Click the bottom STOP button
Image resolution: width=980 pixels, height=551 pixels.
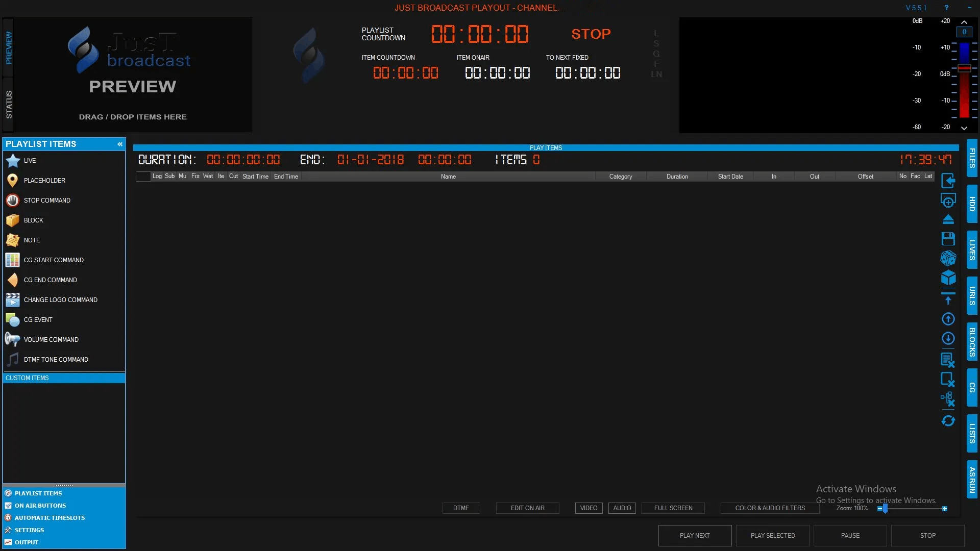pos(928,536)
